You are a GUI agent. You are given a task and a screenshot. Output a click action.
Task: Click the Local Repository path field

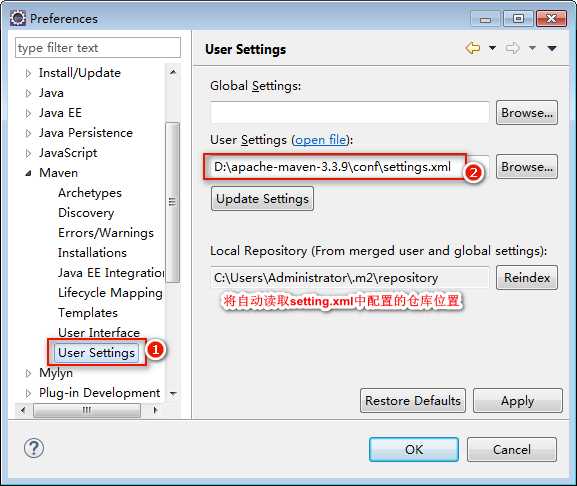350,277
